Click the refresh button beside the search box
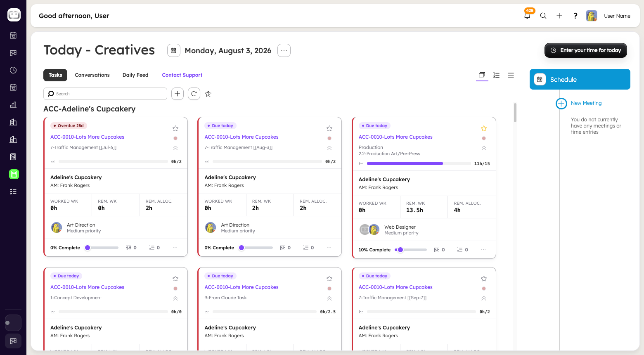The width and height of the screenshot is (644, 355). click(194, 94)
